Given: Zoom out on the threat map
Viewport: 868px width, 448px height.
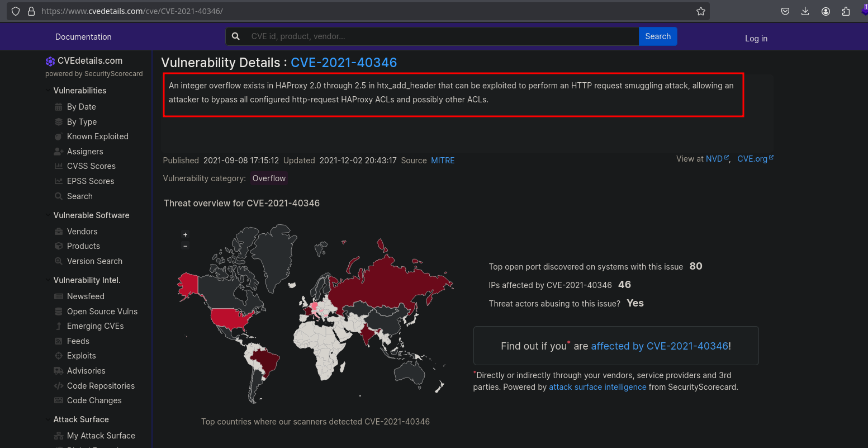Looking at the screenshot, I should [x=186, y=246].
